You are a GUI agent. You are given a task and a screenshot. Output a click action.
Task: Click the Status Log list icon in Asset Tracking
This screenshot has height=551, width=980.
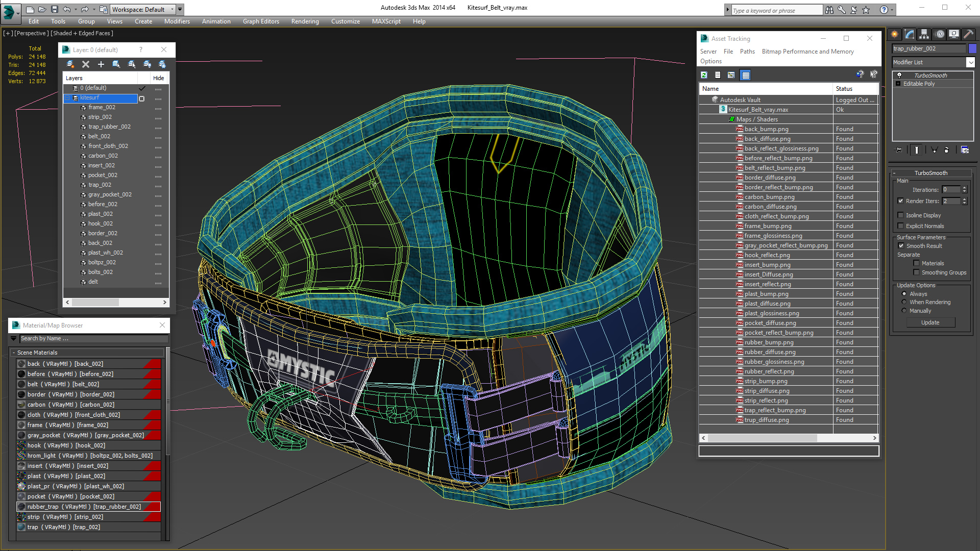[x=718, y=75]
